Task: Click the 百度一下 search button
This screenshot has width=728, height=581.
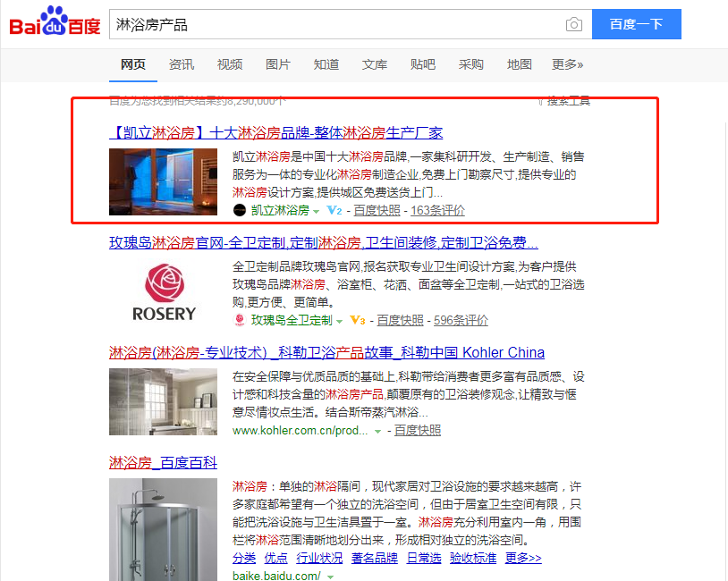Action: 637,24
